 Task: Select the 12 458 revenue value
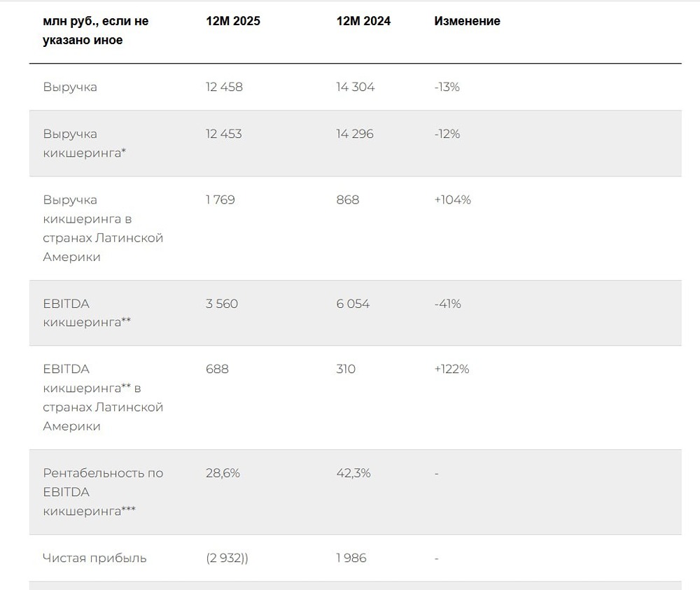[224, 87]
